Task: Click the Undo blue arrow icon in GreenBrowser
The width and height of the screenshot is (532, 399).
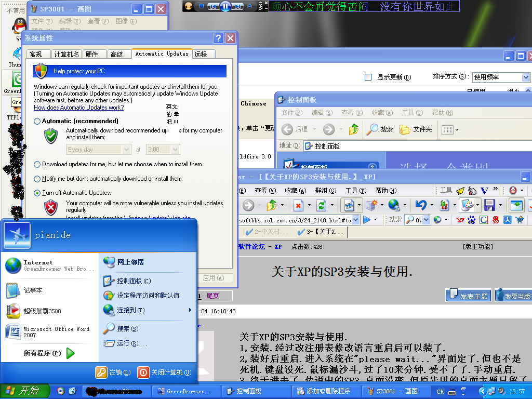Action: (x=421, y=205)
